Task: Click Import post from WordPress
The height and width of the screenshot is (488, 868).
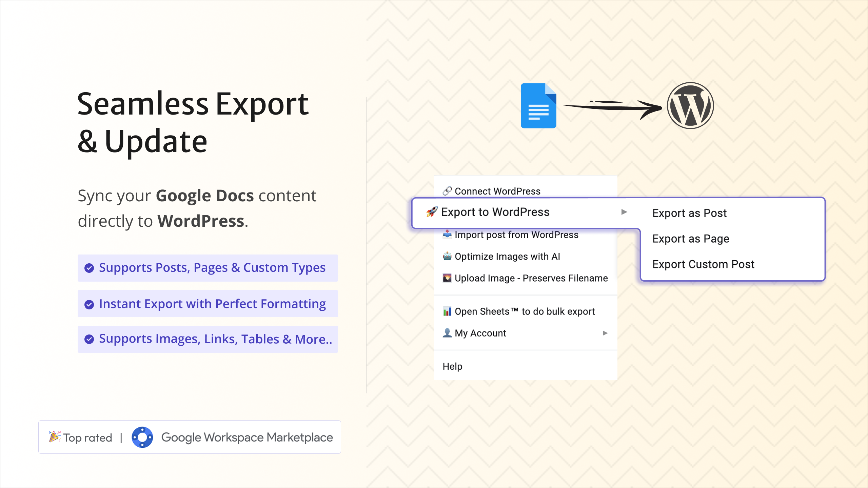Action: (x=516, y=235)
